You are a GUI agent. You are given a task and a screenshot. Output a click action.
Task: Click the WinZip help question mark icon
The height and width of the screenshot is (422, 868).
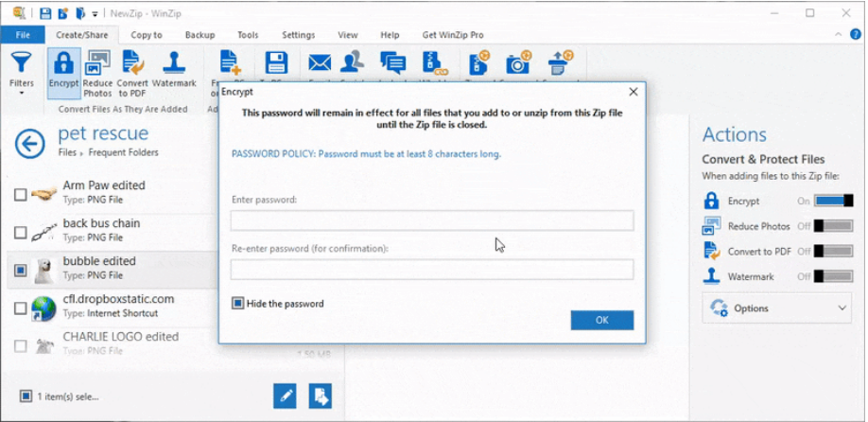[x=856, y=34]
